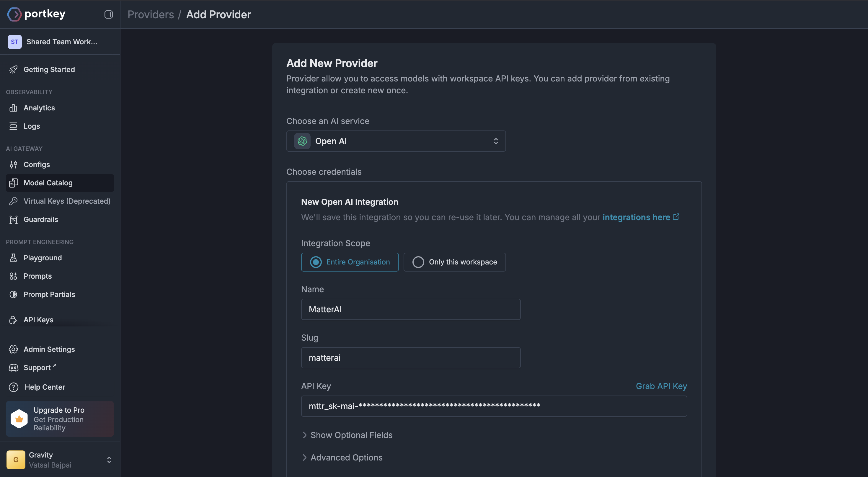
Task: Open Analytics bar chart icon
Action: tap(14, 108)
